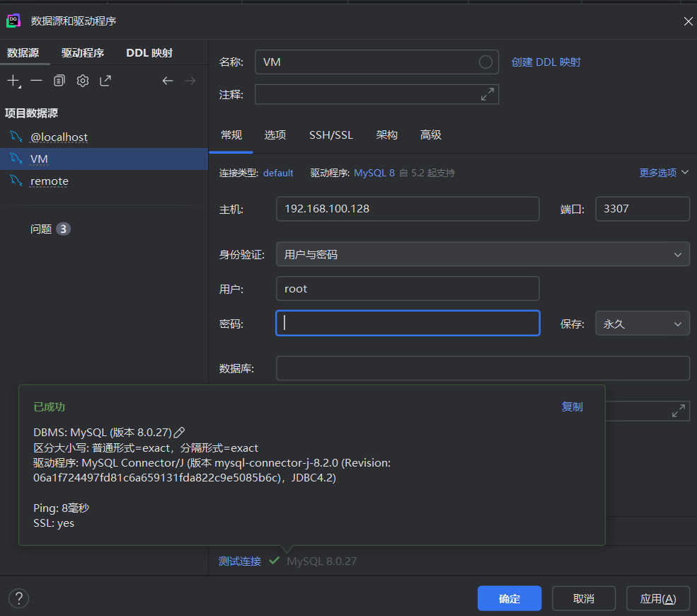Switch to the 驱动程序 tab
The width and height of the screenshot is (697, 616).
83,53
